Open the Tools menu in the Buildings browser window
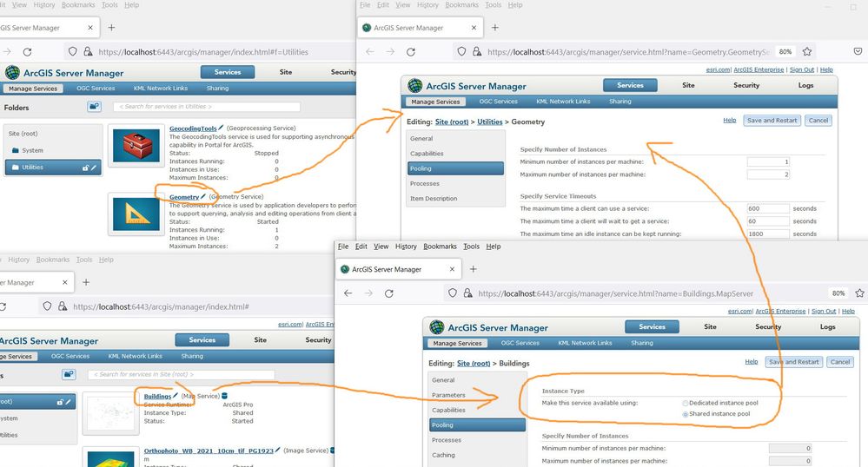 [471, 247]
